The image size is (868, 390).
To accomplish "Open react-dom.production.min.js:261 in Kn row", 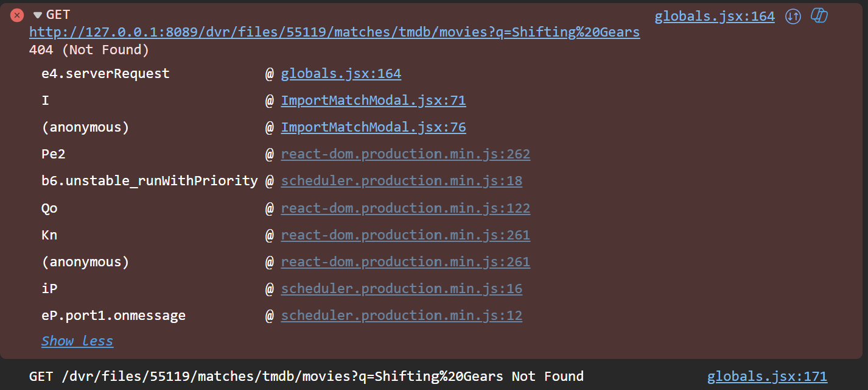I will pos(405,235).
